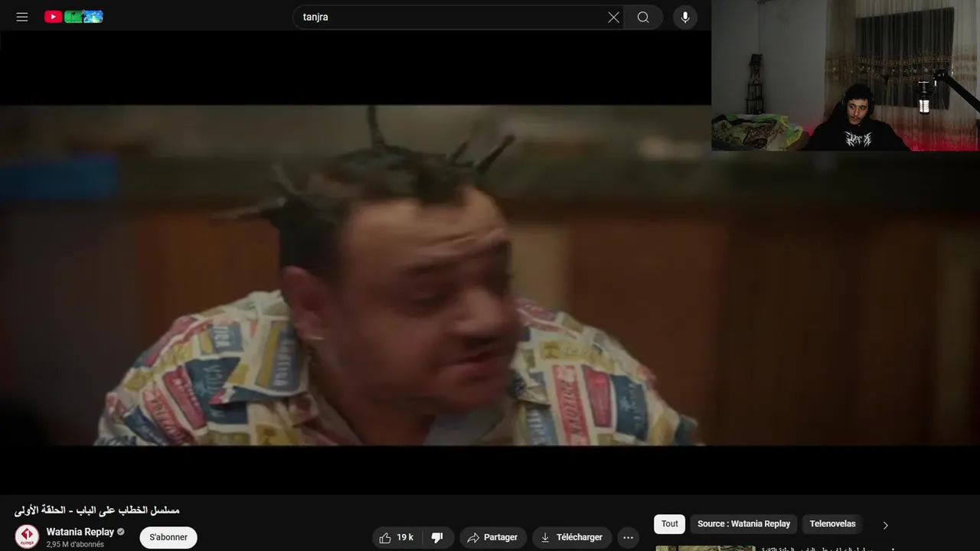Go to YouTube home via logo
This screenshot has height=551, width=980.
click(x=73, y=17)
